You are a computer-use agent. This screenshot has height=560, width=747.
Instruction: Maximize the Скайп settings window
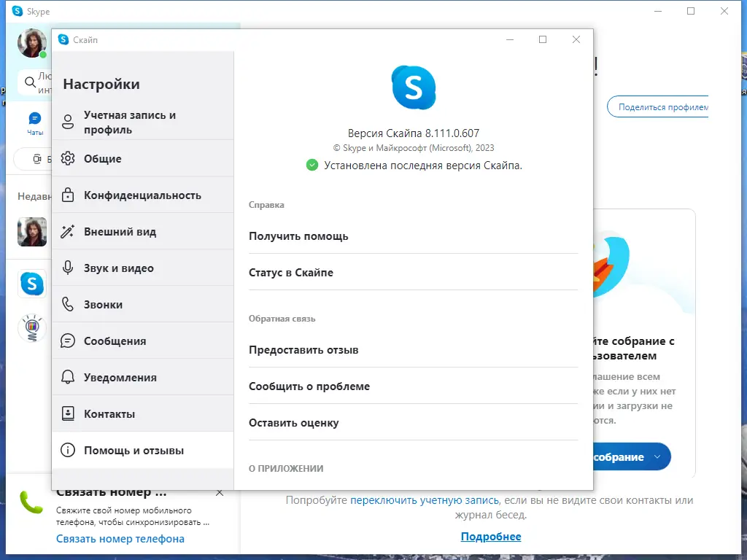pos(543,39)
